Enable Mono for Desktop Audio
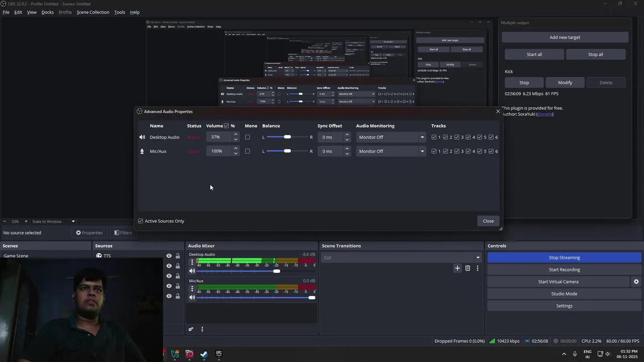 pyautogui.click(x=248, y=137)
